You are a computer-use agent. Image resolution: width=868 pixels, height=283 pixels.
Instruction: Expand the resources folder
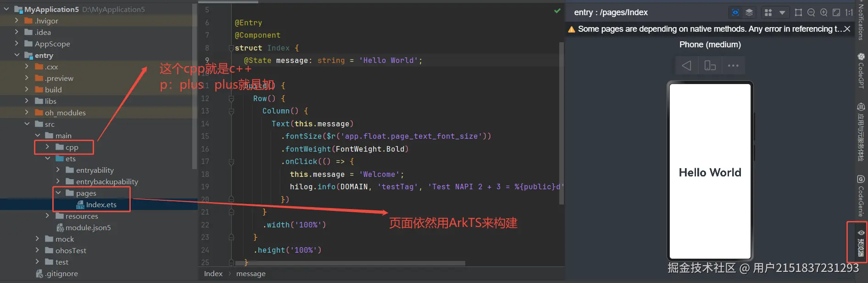pyautogui.click(x=47, y=216)
